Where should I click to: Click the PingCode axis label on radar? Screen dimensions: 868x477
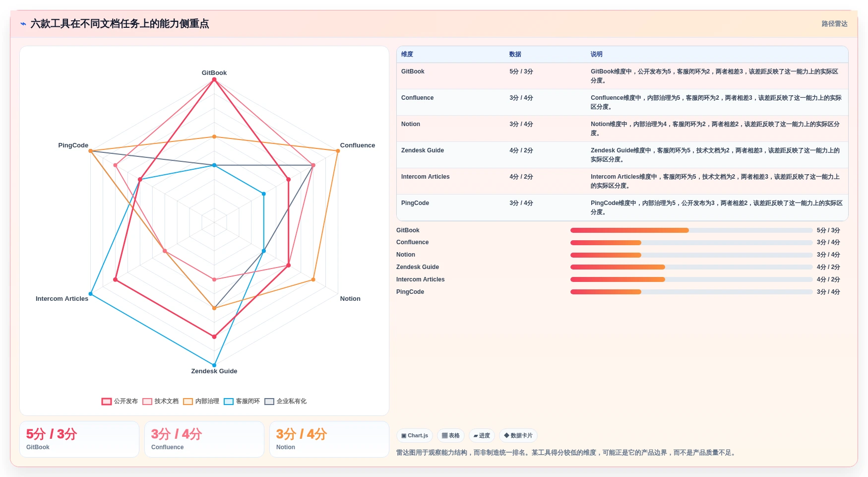point(73,145)
